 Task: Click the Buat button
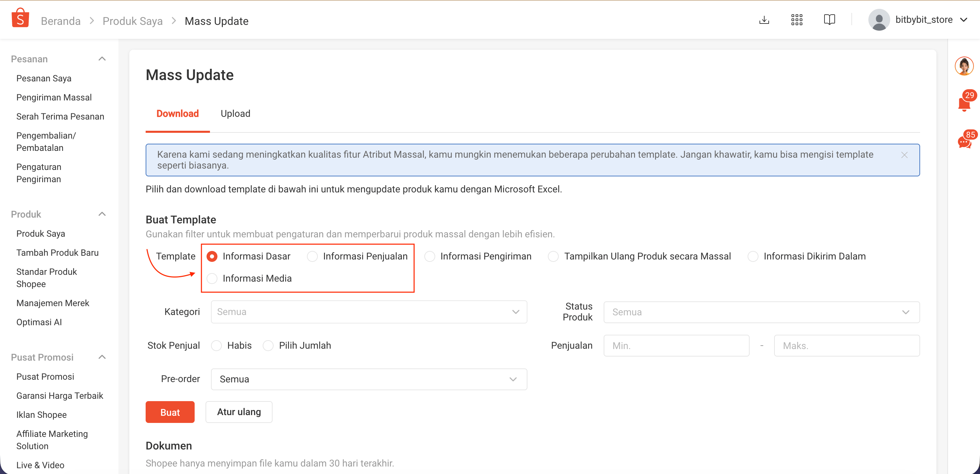pyautogui.click(x=170, y=412)
